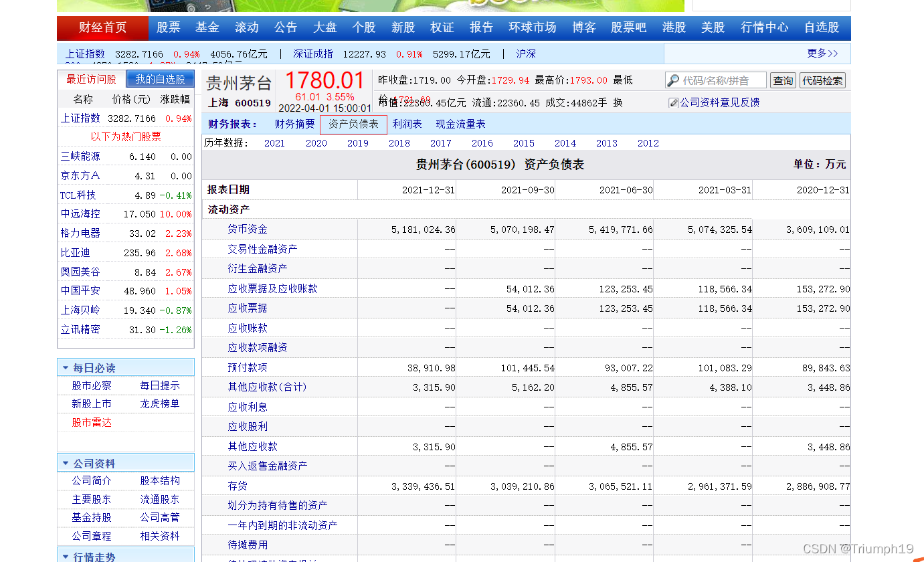Click 中国平安 in hot stocks list
Screen dimensions: 924x562
pyautogui.click(x=80, y=291)
